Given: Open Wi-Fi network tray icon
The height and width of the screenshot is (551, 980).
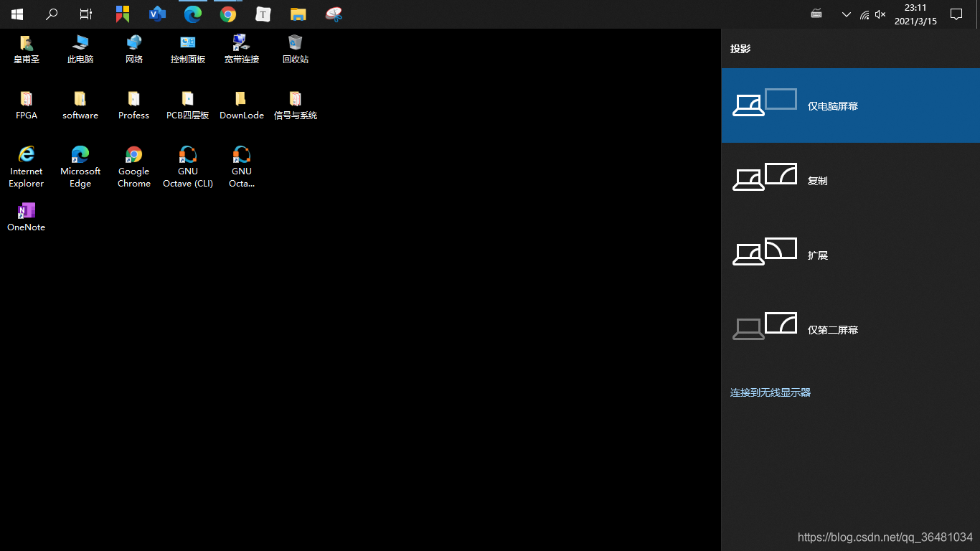Looking at the screenshot, I should (x=864, y=14).
